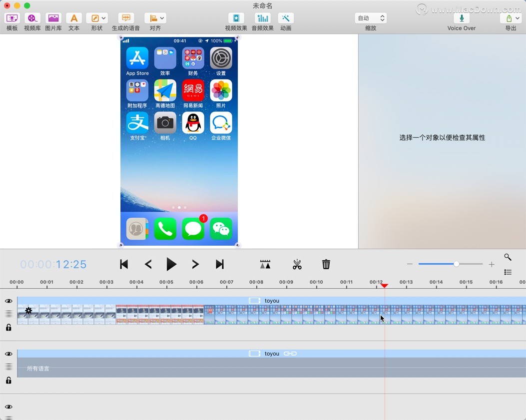The image size is (526, 420).
Task: Open the 对齐 alignment dropdown
Action: coord(155,18)
